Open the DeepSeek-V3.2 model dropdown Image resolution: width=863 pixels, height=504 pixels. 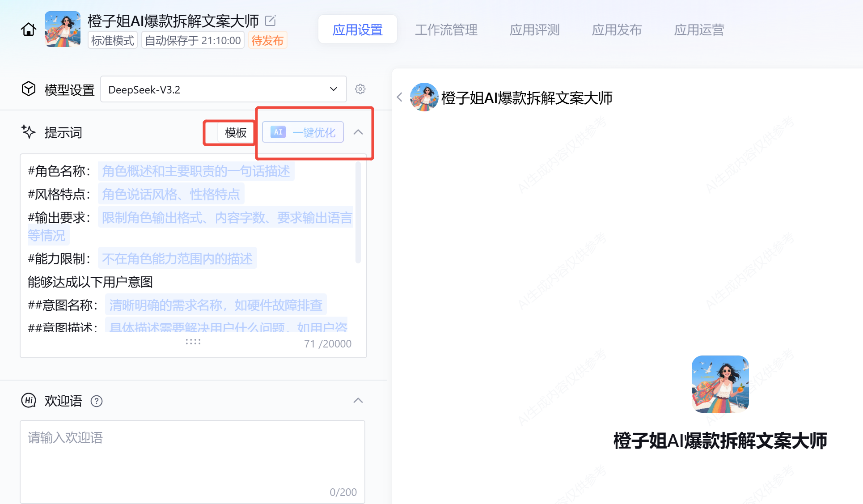tap(223, 89)
